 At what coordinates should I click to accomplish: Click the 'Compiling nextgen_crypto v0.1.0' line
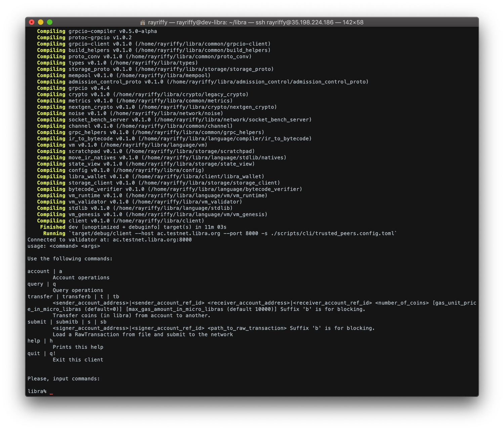[157, 107]
